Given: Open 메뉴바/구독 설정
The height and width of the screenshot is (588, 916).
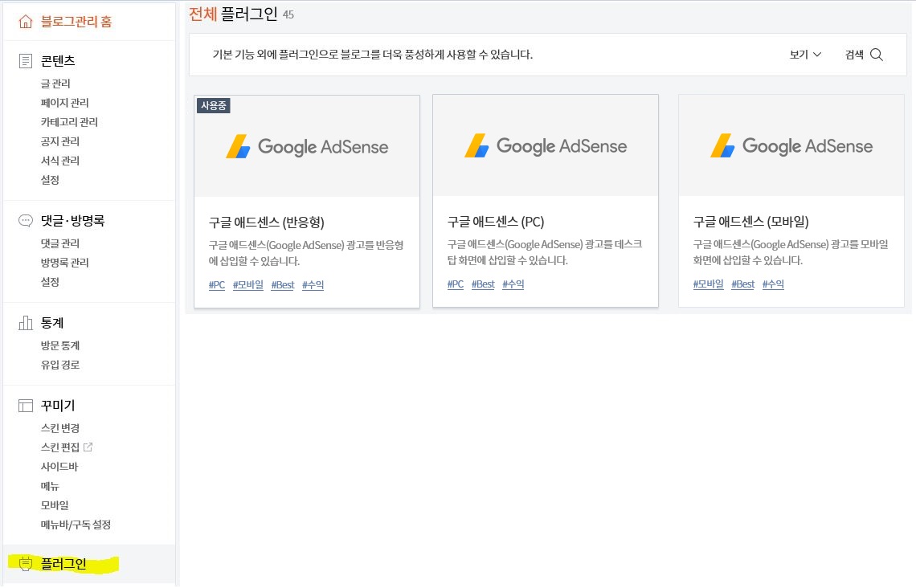Looking at the screenshot, I should [x=76, y=525].
